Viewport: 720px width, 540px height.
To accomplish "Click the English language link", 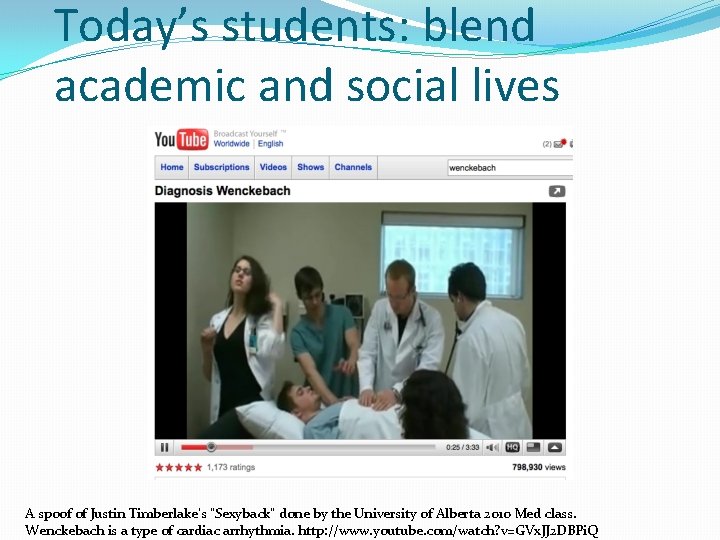I will point(270,144).
